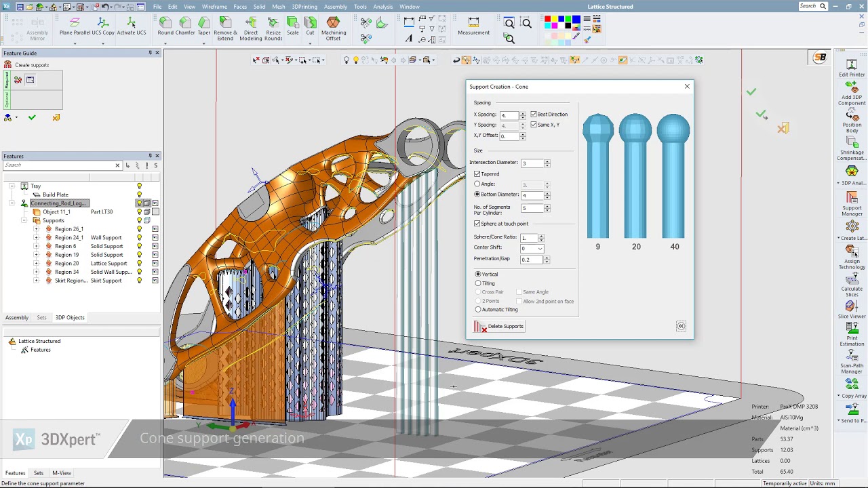The width and height of the screenshot is (868, 488).
Task: Toggle Same X, Y checkbox
Action: click(x=534, y=125)
